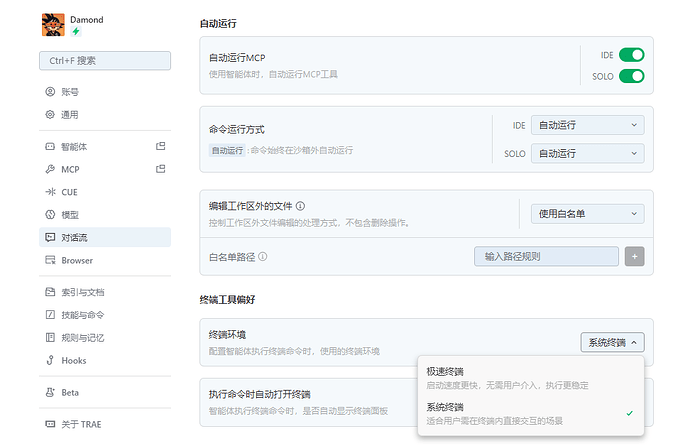Open the Browser settings page

pyautogui.click(x=105, y=260)
